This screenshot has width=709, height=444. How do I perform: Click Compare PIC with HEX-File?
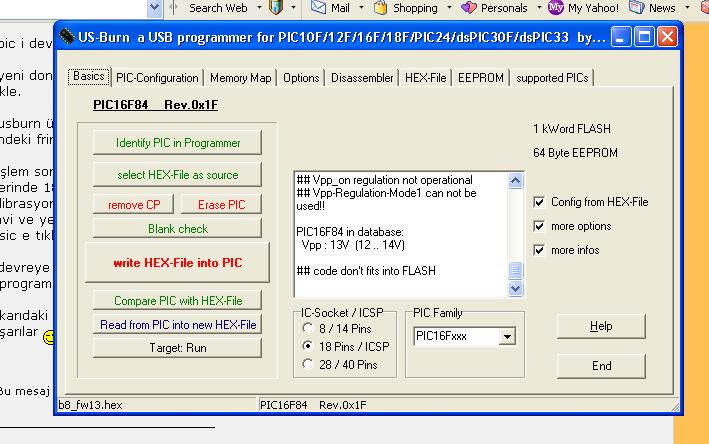tap(178, 301)
